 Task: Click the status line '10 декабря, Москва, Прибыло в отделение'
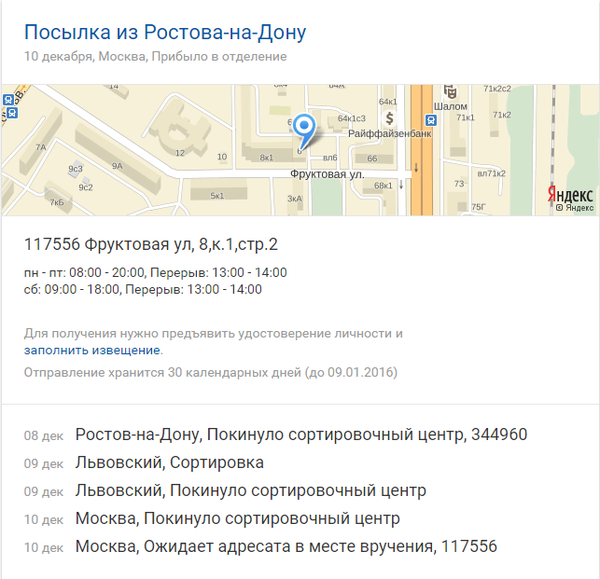[155, 57]
